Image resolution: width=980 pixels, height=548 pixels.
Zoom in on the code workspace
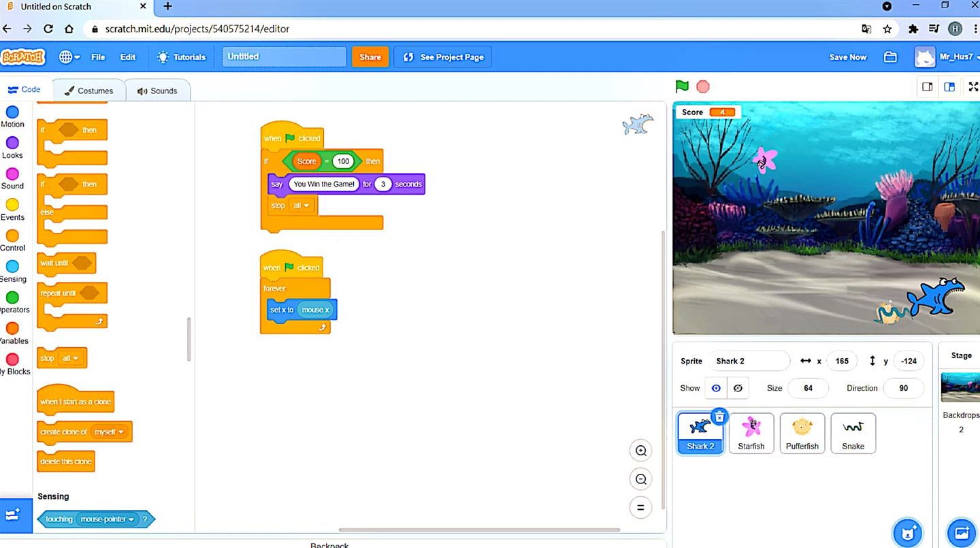click(640, 451)
